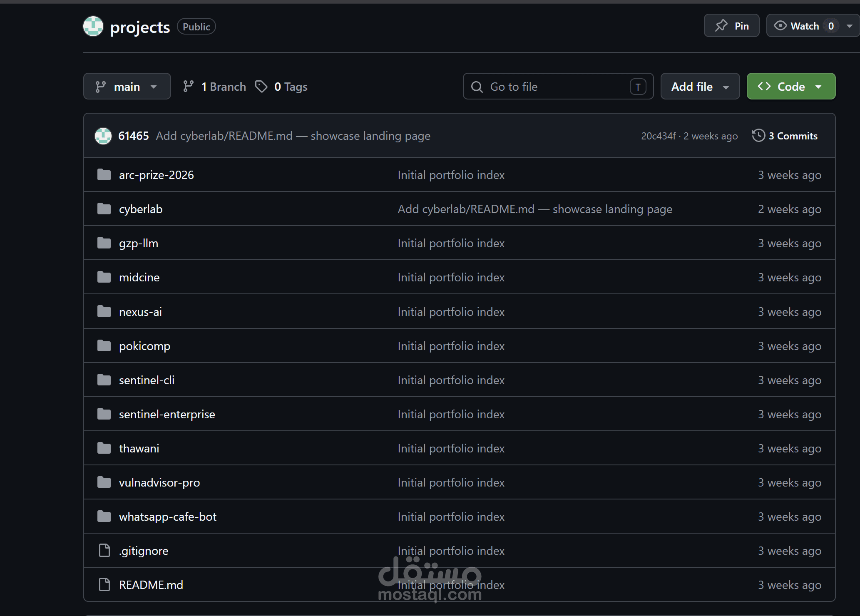860x616 pixels.
Task: Click the commits history clock icon
Action: tap(758, 136)
